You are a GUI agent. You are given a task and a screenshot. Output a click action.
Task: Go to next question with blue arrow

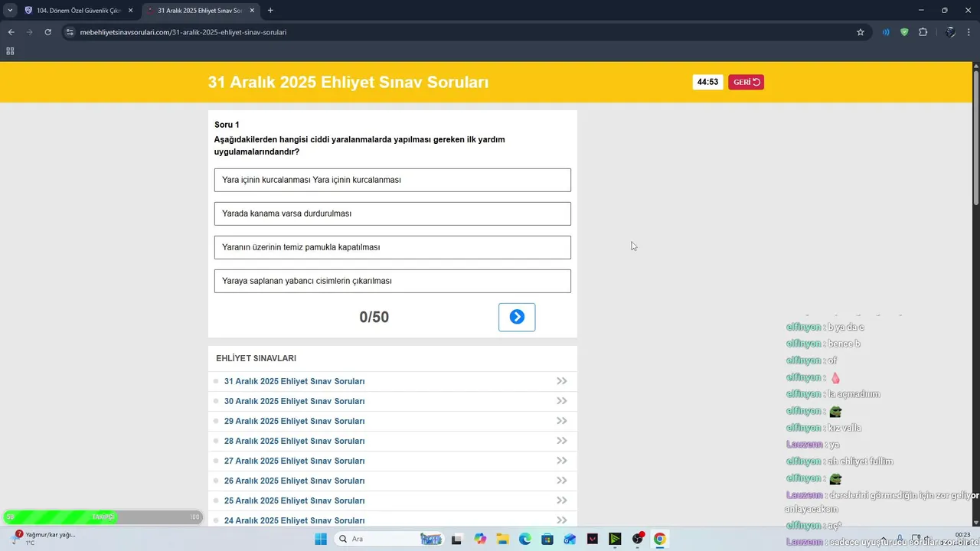click(517, 317)
